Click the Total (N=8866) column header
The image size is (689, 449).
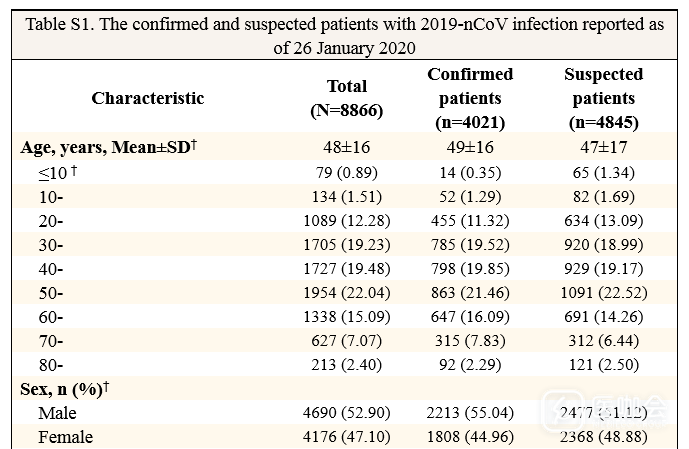pos(346,98)
